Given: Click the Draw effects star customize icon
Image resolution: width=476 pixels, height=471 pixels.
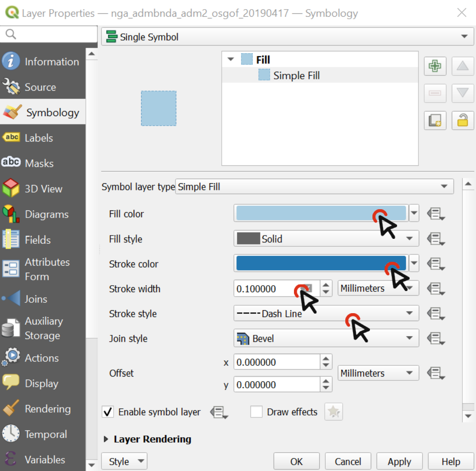Looking at the screenshot, I should click(333, 412).
